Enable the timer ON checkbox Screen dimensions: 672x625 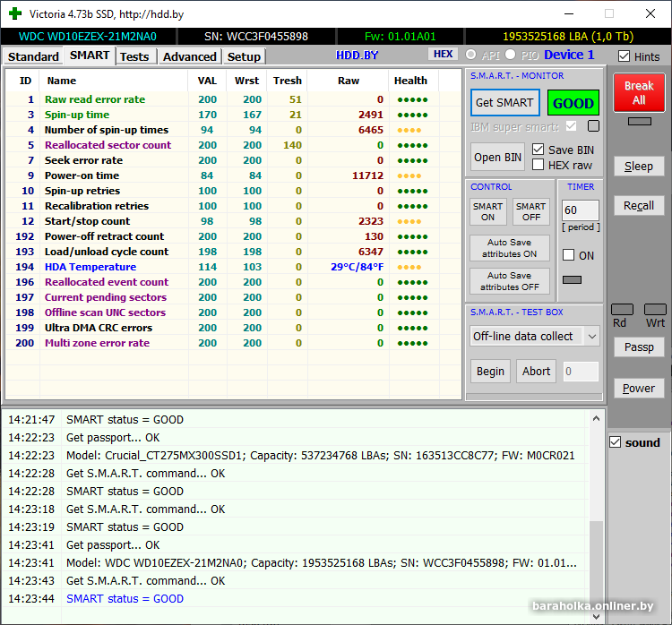(x=568, y=255)
